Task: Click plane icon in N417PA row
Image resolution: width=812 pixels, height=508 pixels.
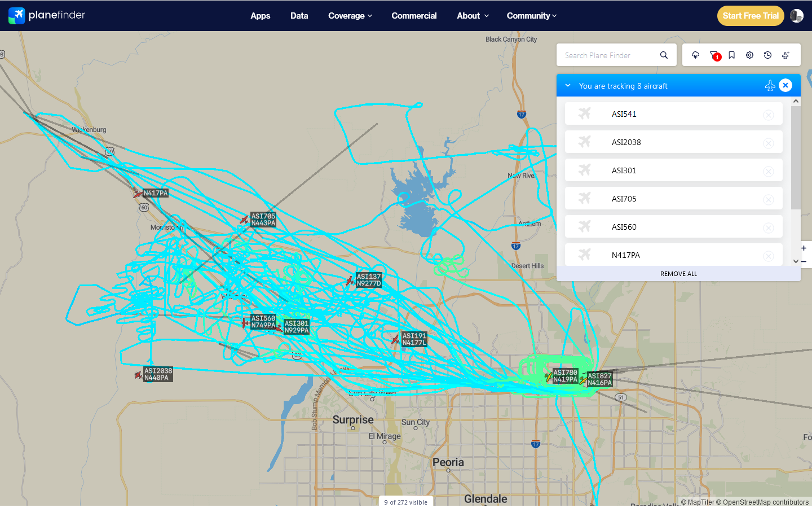Action: 585,255
